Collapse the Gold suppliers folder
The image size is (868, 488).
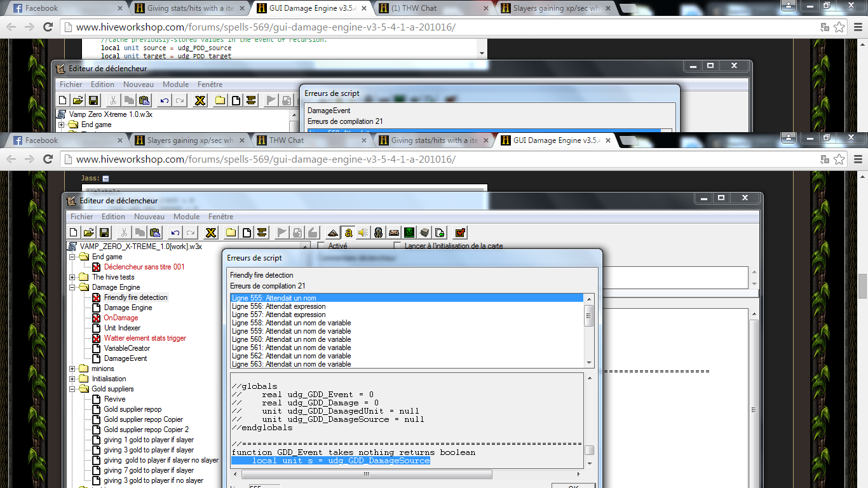(72, 389)
